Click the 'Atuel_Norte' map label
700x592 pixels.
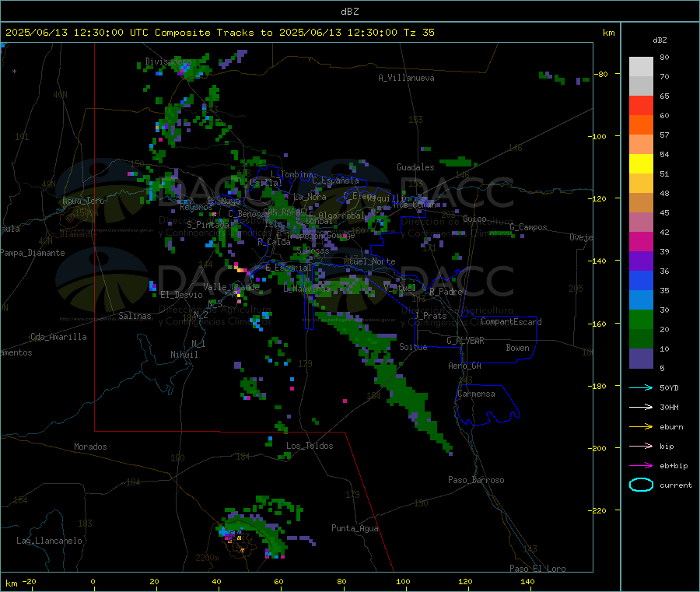pos(369,261)
